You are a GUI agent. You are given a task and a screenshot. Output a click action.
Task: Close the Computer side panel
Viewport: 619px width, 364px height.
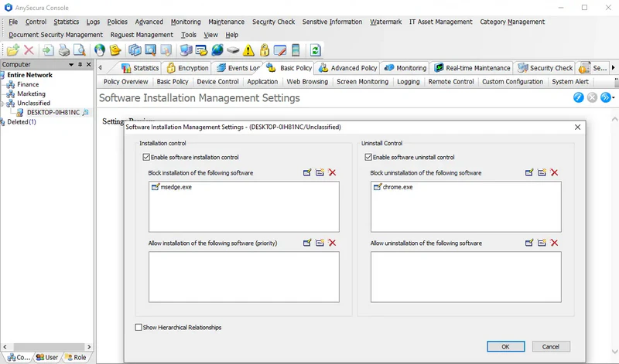point(88,64)
